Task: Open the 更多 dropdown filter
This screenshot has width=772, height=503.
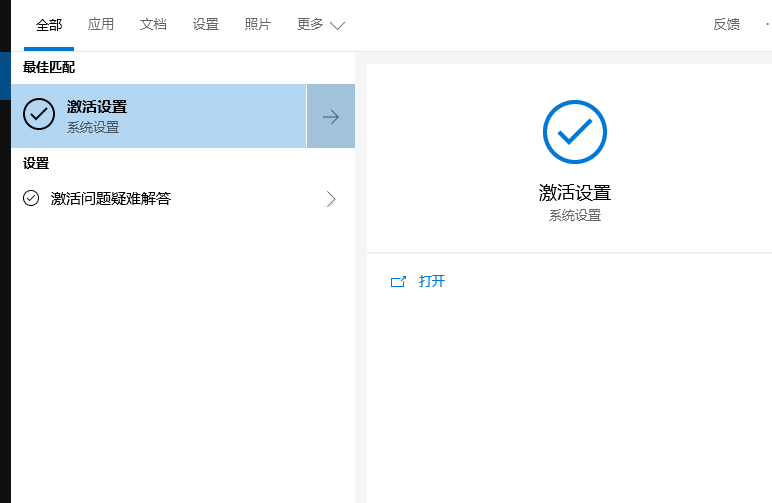Action: pos(320,25)
